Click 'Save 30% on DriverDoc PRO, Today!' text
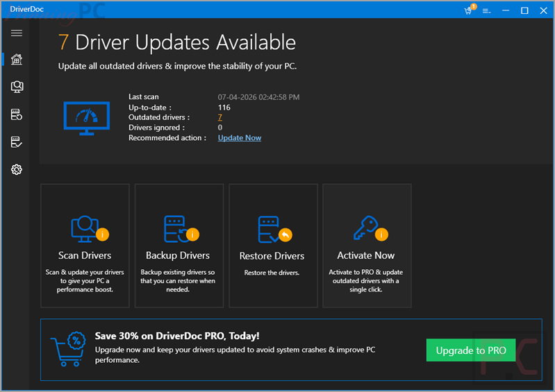This screenshot has height=392, width=555. pos(177,336)
